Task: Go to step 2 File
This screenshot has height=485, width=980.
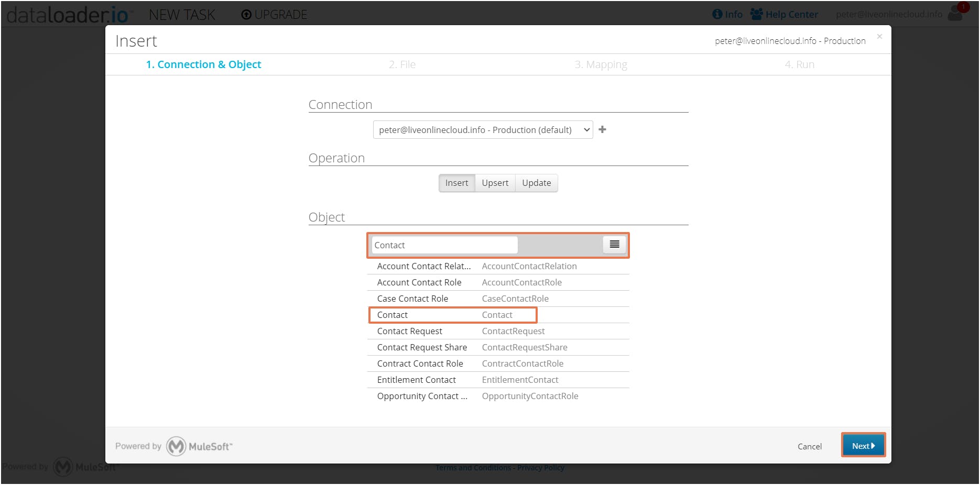Action: pyautogui.click(x=402, y=64)
